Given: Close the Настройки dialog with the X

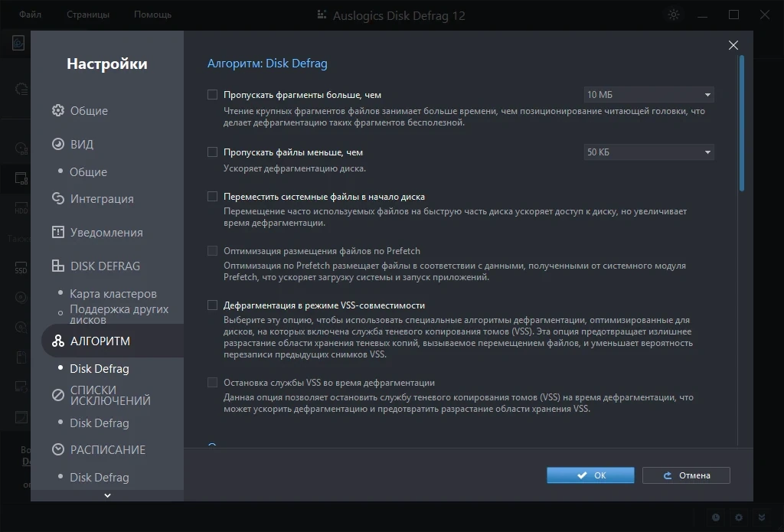Looking at the screenshot, I should point(733,45).
